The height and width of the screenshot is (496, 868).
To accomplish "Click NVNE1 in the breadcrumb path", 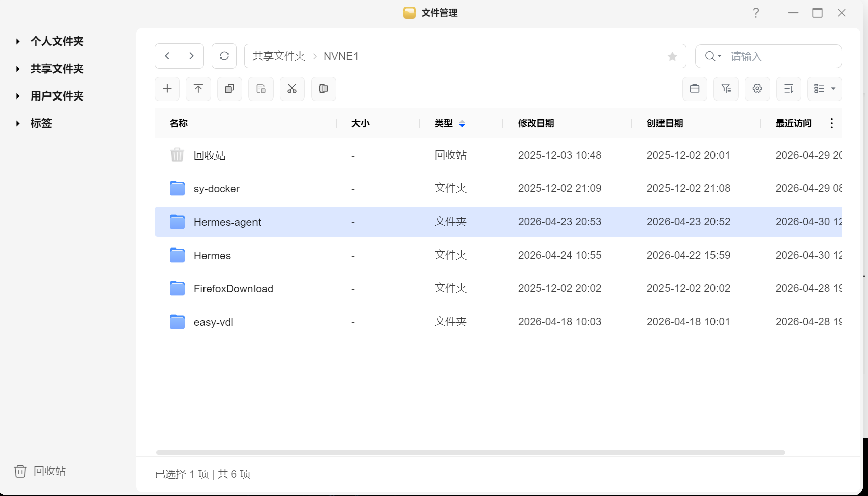I will (x=341, y=56).
